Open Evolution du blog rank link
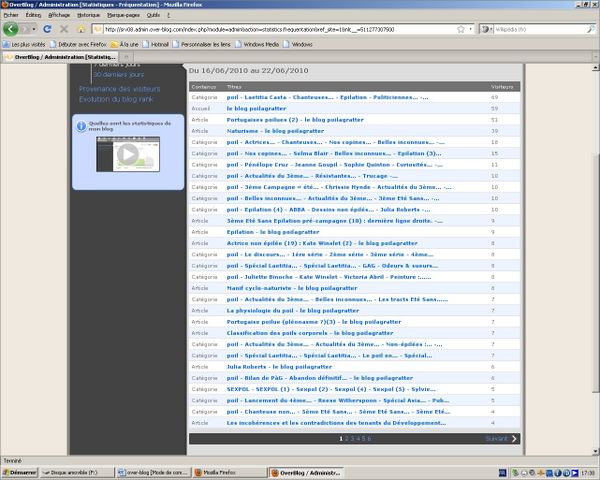Screen dimensions: 600x480 (116, 99)
